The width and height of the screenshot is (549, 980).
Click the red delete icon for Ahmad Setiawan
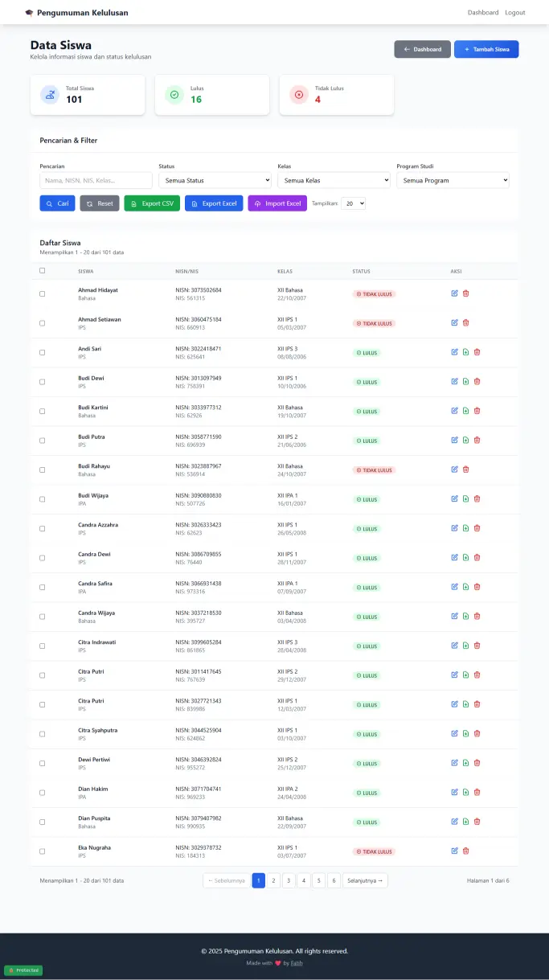coord(466,322)
